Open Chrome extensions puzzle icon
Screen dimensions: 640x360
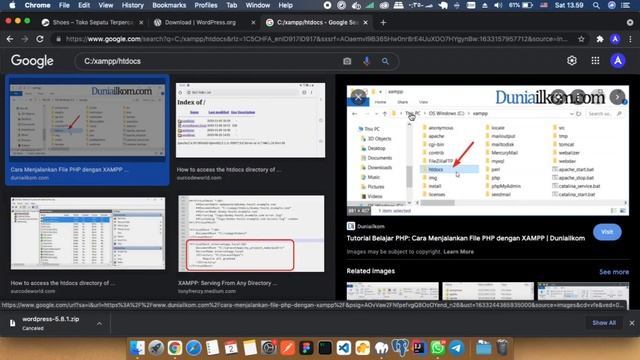[x=600, y=39]
